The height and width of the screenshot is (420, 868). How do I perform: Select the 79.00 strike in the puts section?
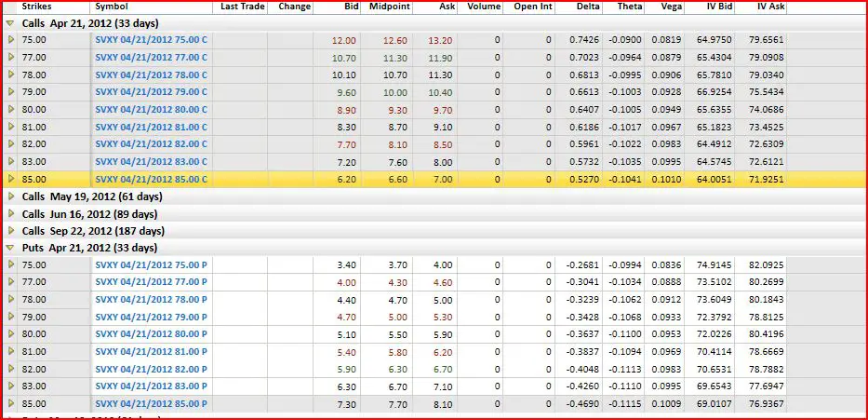[34, 317]
